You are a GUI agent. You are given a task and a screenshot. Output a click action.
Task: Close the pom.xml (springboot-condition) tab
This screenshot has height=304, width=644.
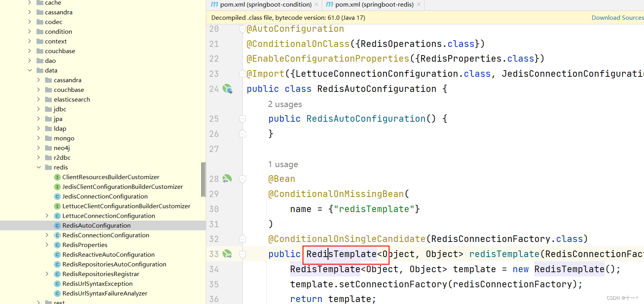click(316, 5)
